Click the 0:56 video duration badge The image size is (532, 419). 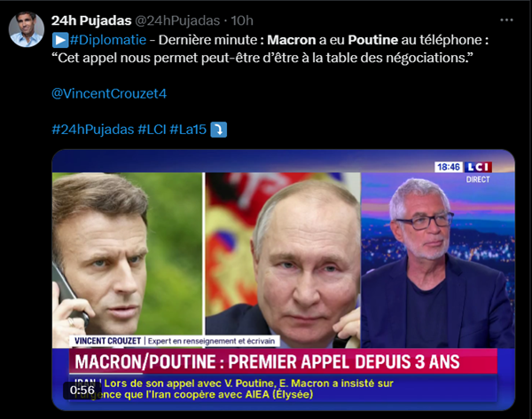(x=82, y=390)
